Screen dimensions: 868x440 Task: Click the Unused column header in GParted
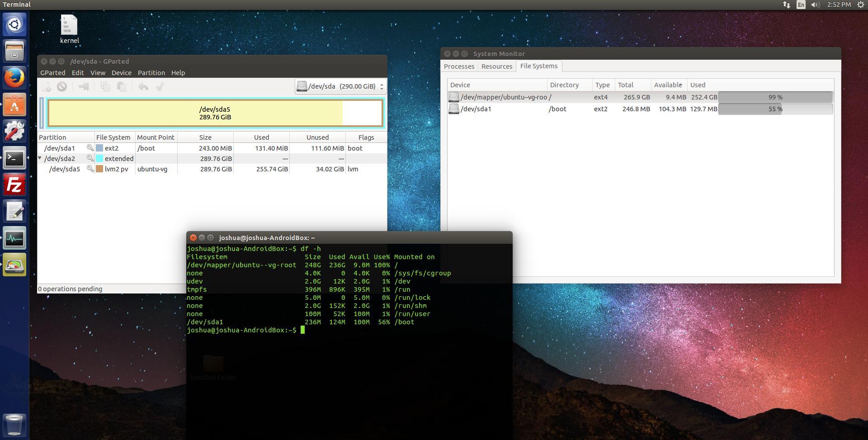[318, 137]
